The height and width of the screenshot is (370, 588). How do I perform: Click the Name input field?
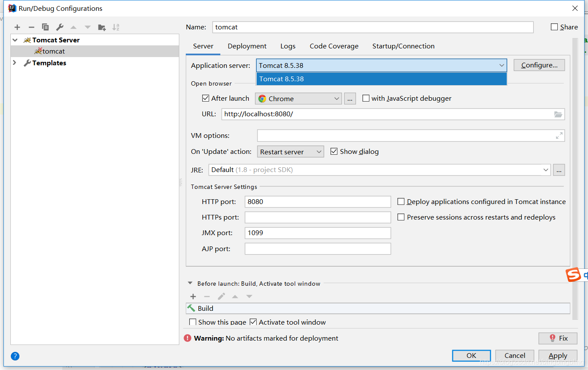point(373,27)
